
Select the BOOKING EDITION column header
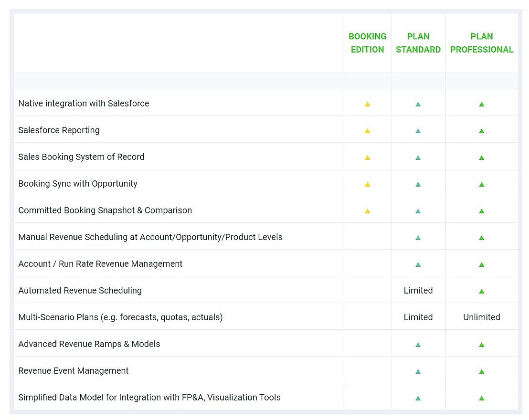point(367,43)
